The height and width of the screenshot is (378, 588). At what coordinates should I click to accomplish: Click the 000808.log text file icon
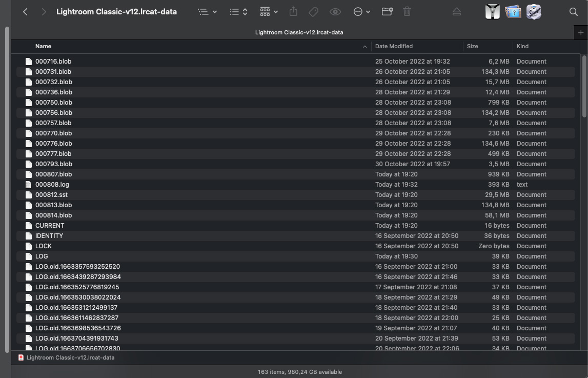point(29,185)
